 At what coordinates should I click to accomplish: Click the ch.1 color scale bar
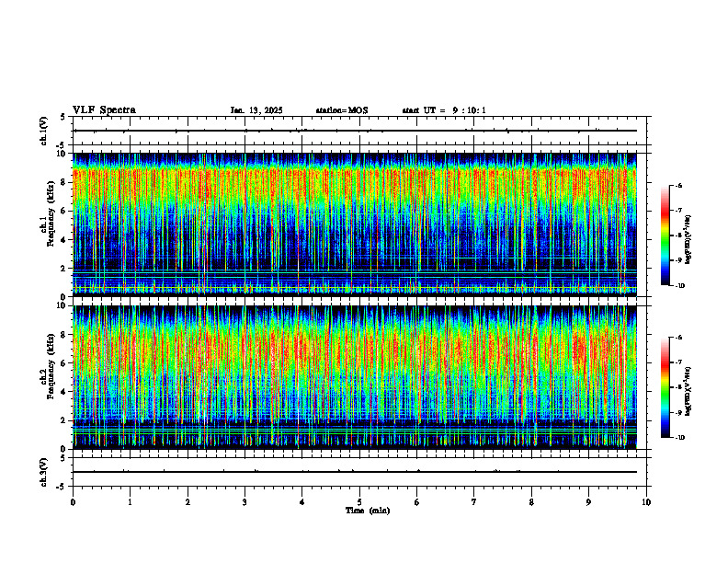pos(665,236)
